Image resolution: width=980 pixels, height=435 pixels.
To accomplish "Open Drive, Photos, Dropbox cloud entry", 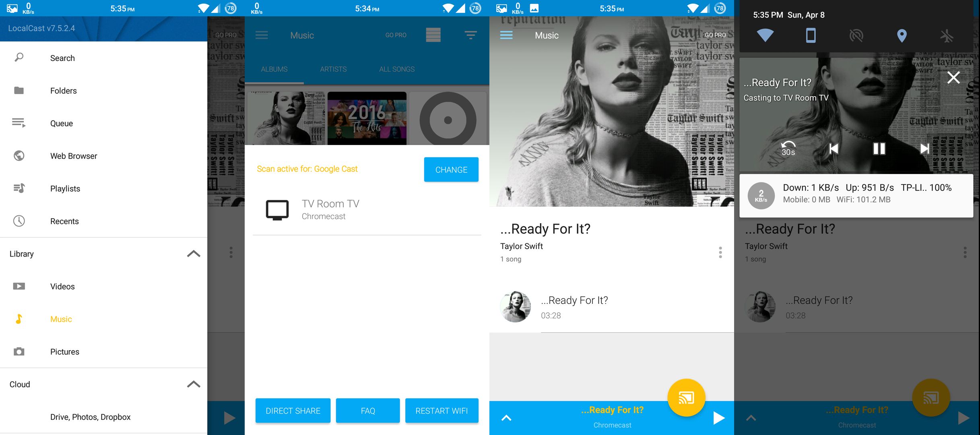I will (103, 417).
